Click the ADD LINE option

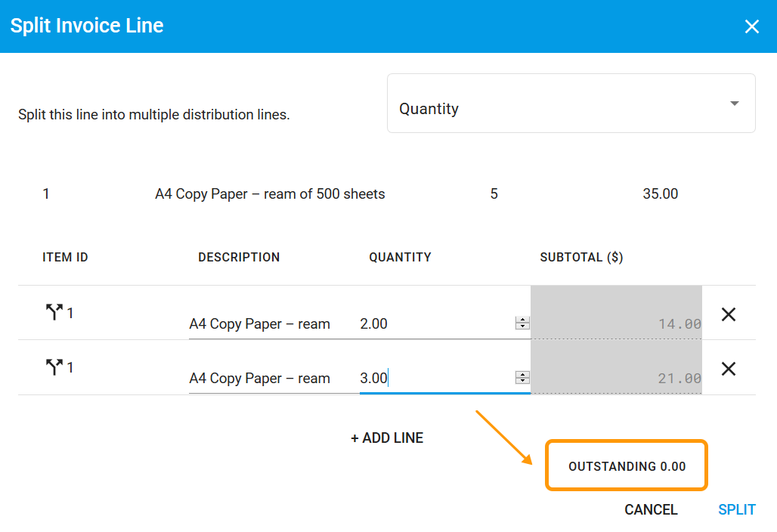[386, 438]
